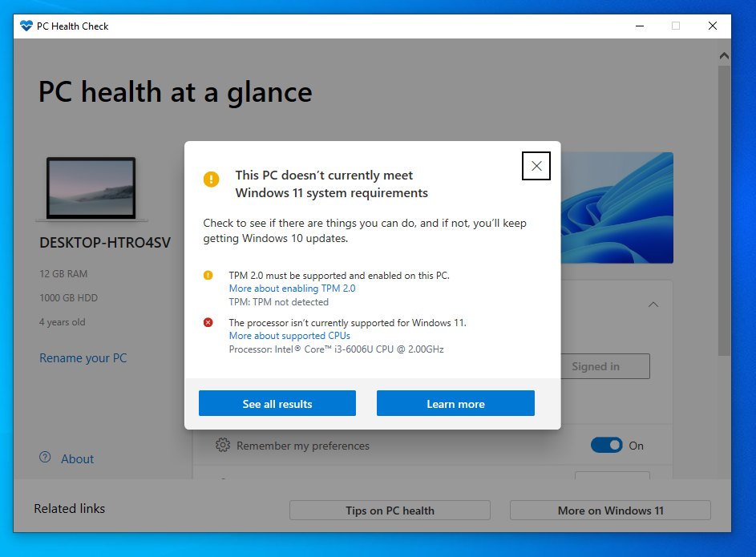Open More about supported CPUs link
This screenshot has width=756, height=557.
tap(289, 335)
